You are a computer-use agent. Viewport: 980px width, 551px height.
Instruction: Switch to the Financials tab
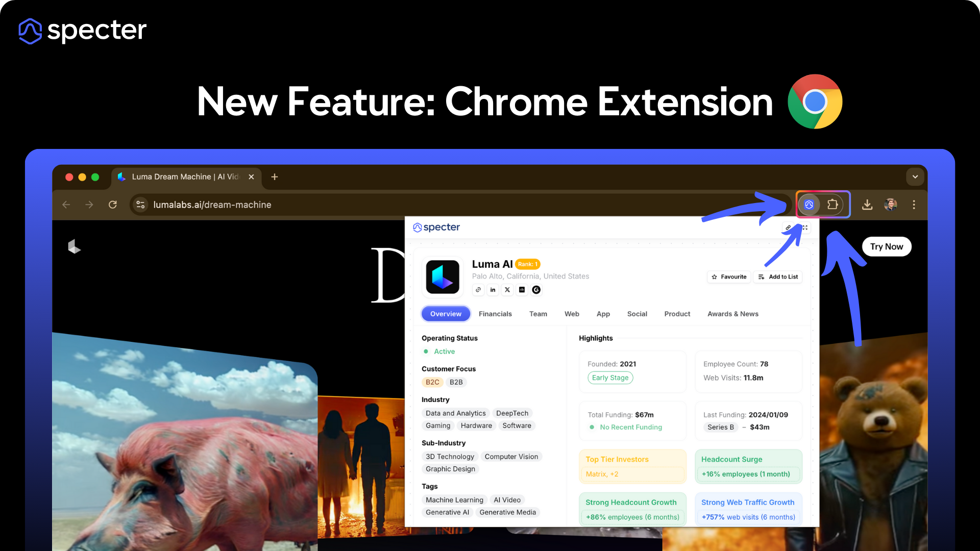495,314
